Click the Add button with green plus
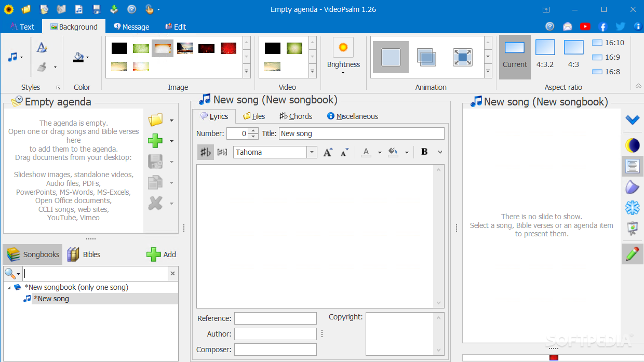 click(x=162, y=254)
